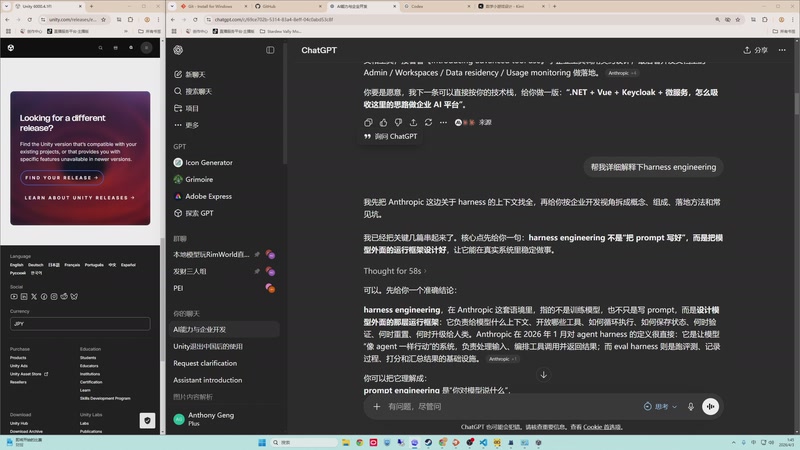Open the JPY currency selector
The height and width of the screenshot is (450, 800).
tap(80, 323)
